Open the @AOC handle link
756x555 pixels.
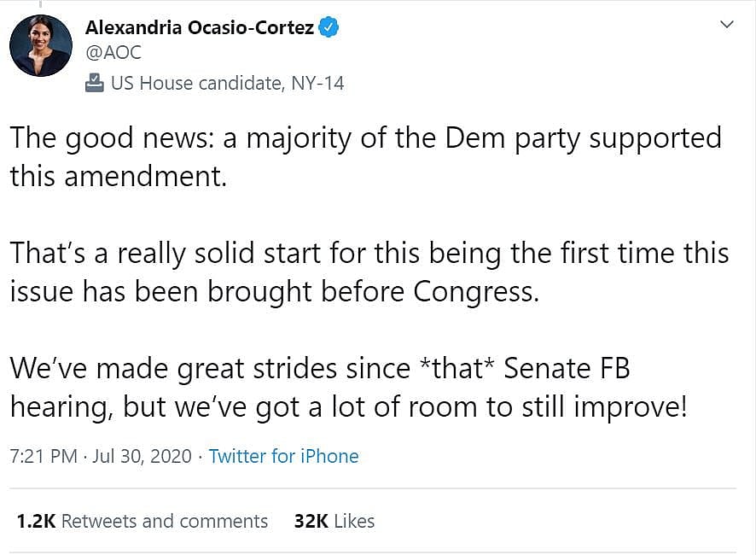(113, 52)
